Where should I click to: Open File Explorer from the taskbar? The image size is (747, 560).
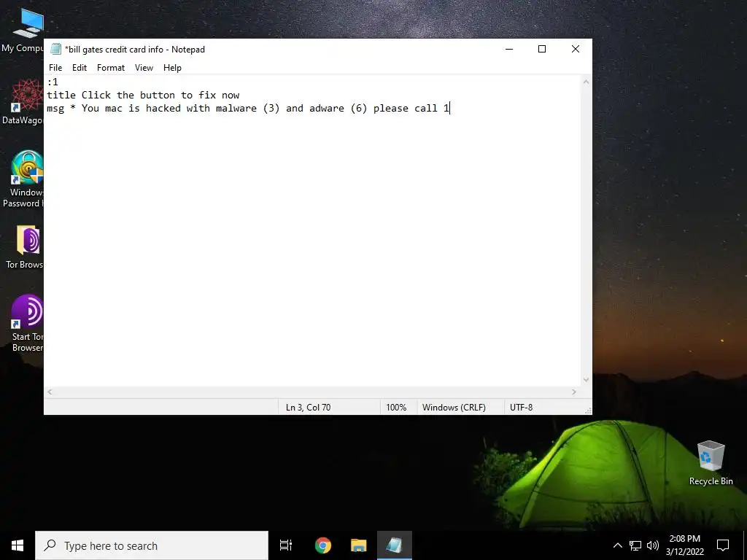point(358,545)
